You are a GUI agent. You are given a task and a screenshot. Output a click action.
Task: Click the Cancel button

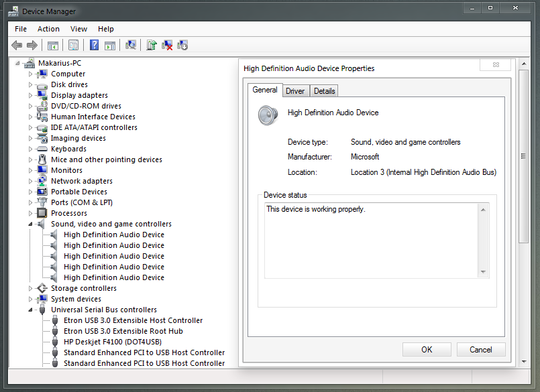click(x=481, y=350)
